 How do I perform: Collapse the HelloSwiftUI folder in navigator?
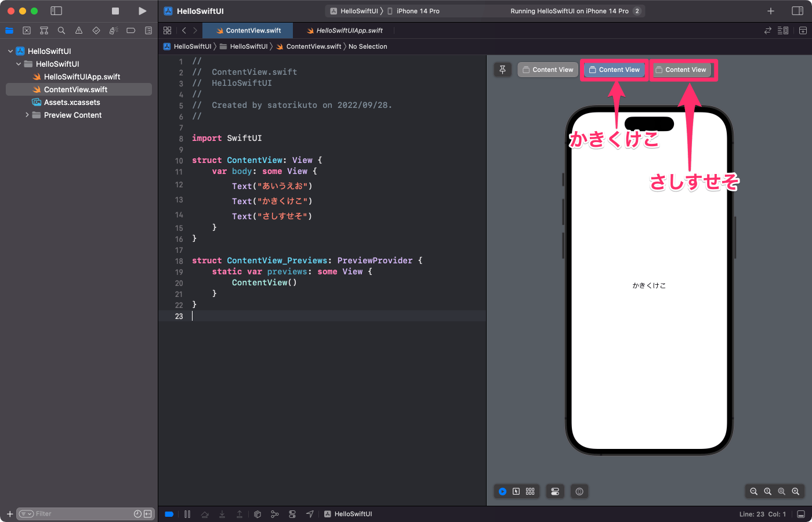[x=18, y=64]
